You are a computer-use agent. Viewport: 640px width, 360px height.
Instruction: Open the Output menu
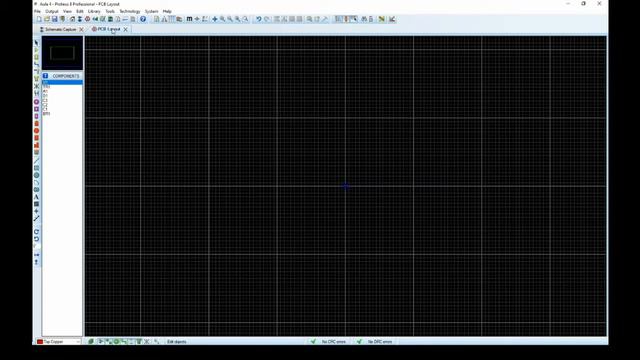[x=51, y=11]
